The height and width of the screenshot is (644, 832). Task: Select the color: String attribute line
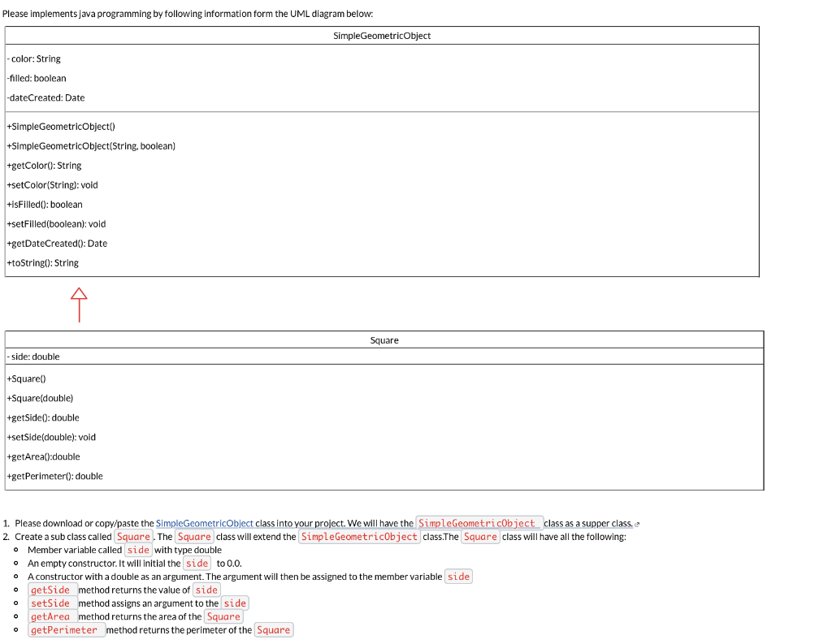coord(31,58)
